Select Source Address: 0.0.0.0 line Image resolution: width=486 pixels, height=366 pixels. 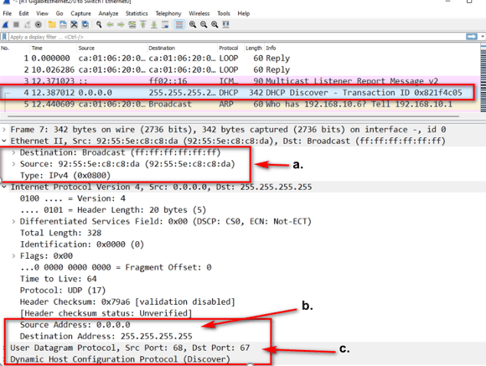tap(75, 325)
